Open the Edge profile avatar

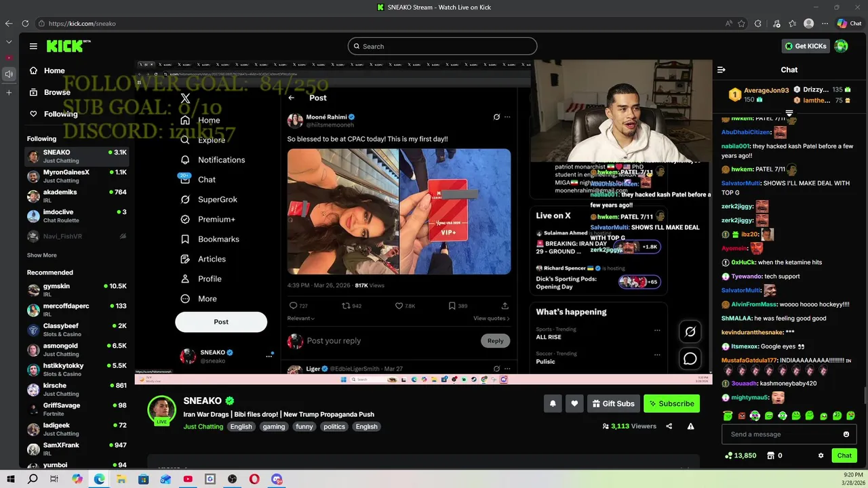click(808, 23)
